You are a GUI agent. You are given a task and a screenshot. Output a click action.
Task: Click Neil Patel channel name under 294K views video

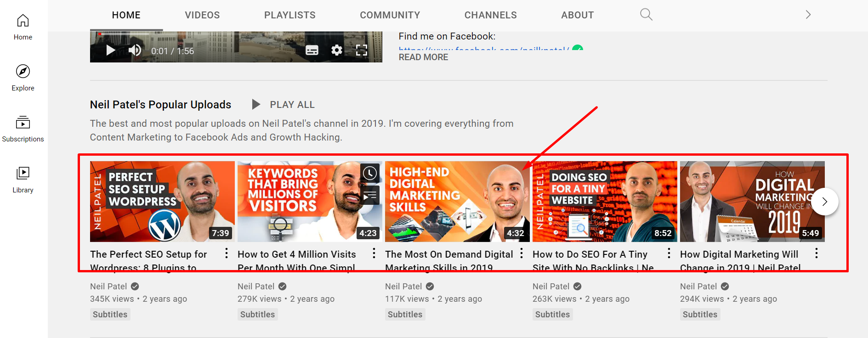click(x=698, y=287)
